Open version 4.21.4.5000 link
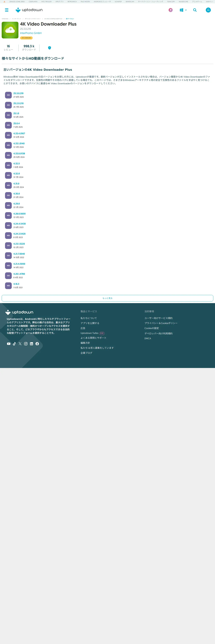This screenshot has width=215, height=644. click(x=19, y=264)
